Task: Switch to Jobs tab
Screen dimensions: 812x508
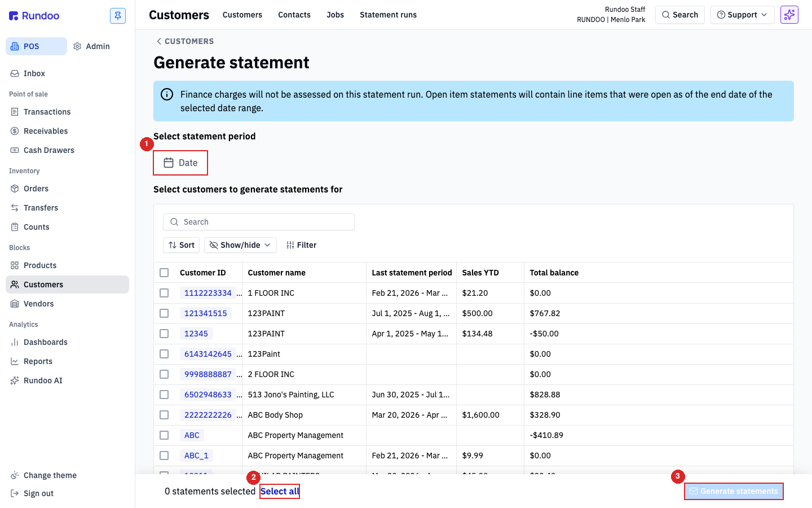Action: pyautogui.click(x=335, y=15)
